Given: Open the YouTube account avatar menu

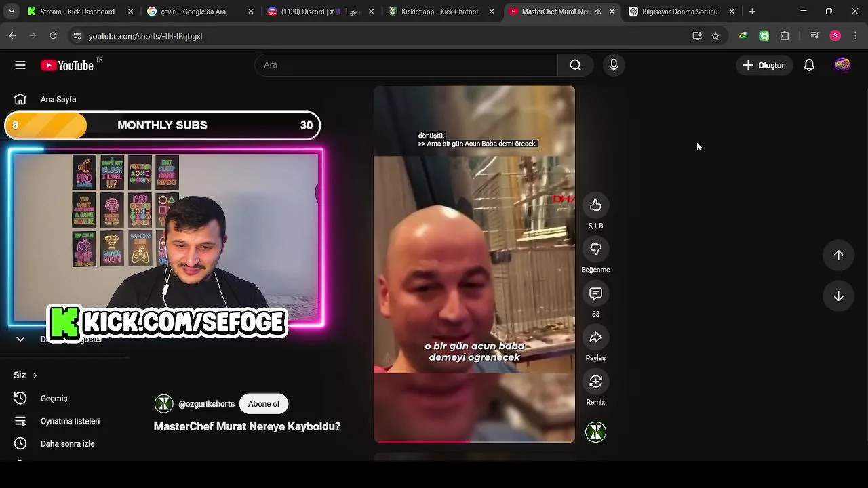Looking at the screenshot, I should coord(842,65).
